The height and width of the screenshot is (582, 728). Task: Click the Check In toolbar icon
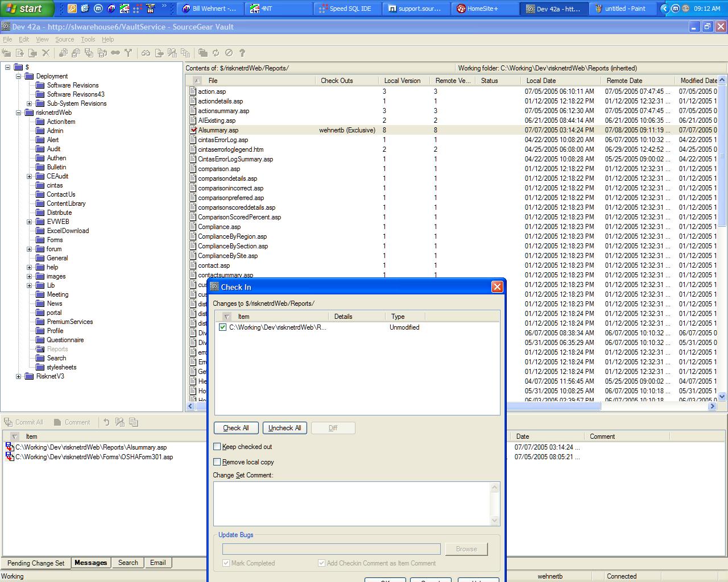point(89,53)
